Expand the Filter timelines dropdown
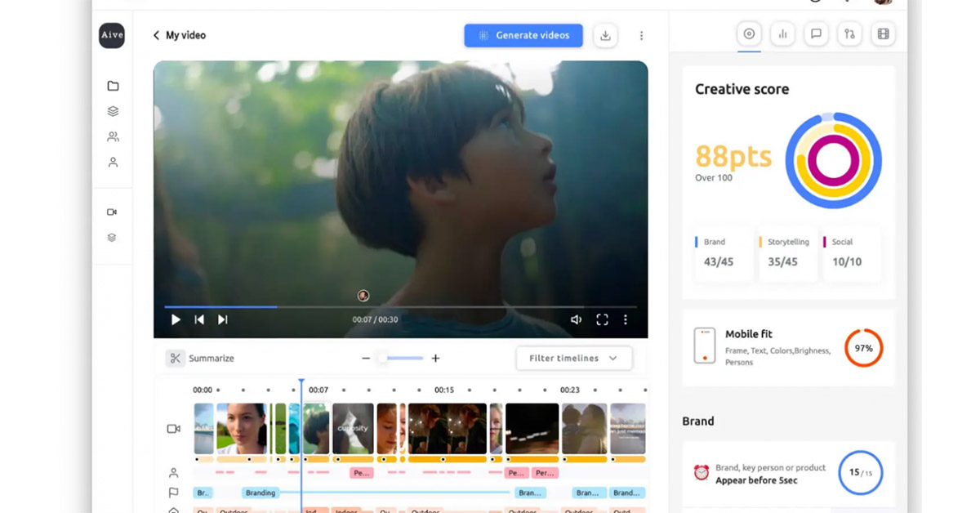Screen dimensions: 980x513 coord(573,358)
